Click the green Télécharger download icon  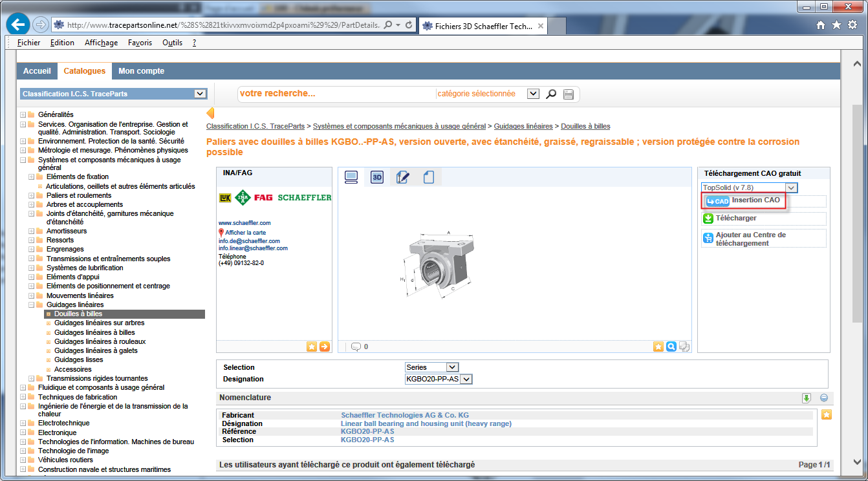pyautogui.click(x=708, y=219)
